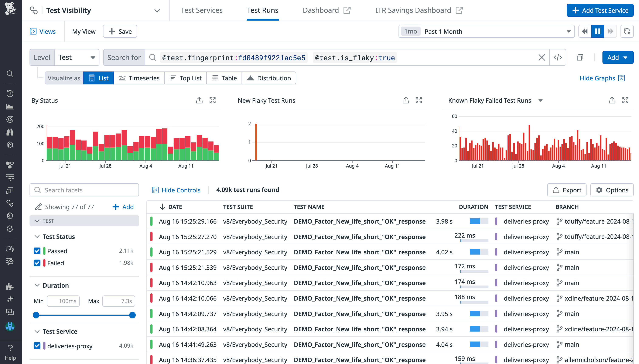
Task: Open query syntax editor with </> icon
Action: [557, 57]
